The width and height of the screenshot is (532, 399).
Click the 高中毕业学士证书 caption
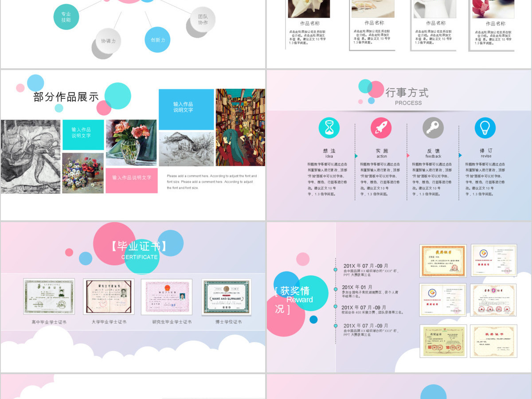(x=49, y=322)
